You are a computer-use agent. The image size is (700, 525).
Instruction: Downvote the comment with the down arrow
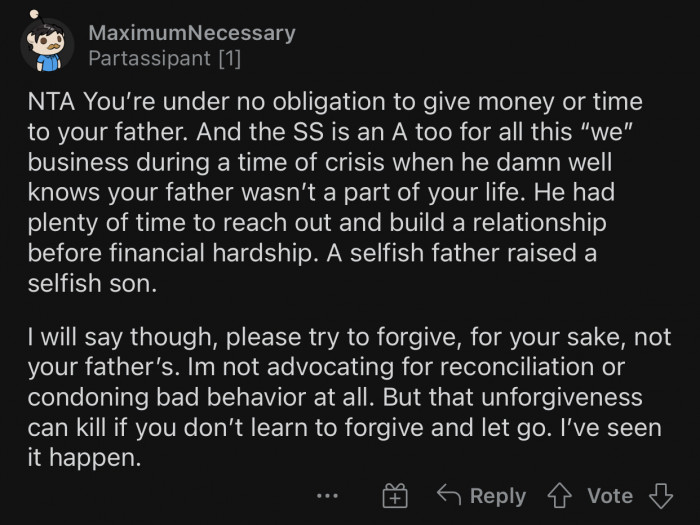[x=657, y=496]
